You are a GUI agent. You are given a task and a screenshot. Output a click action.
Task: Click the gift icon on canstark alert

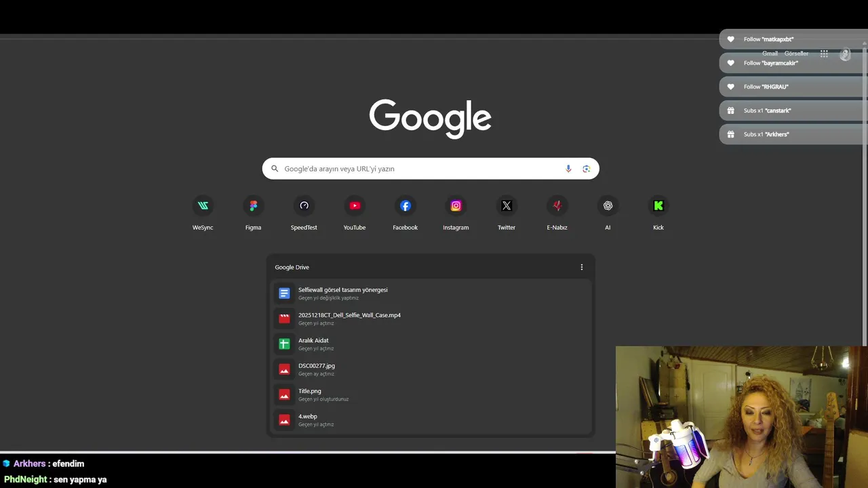(x=730, y=110)
